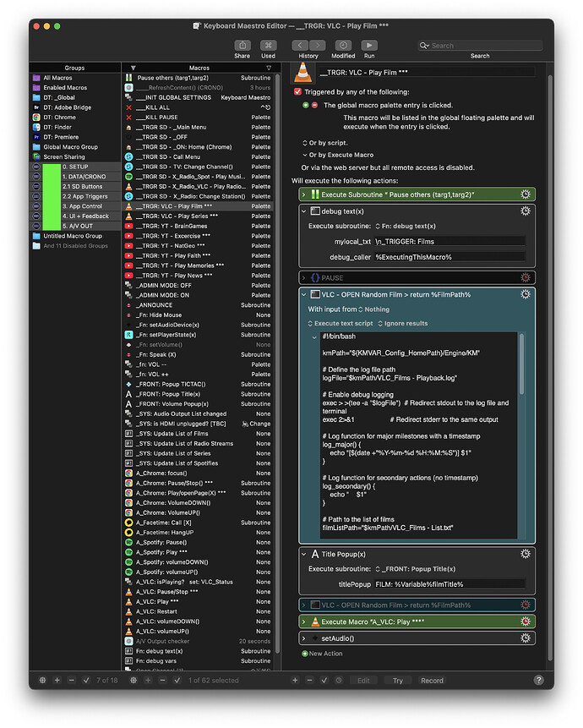Viewport: 583px width, 728px height.
Task: Open gear menu for setAudio() action
Action: point(525,638)
